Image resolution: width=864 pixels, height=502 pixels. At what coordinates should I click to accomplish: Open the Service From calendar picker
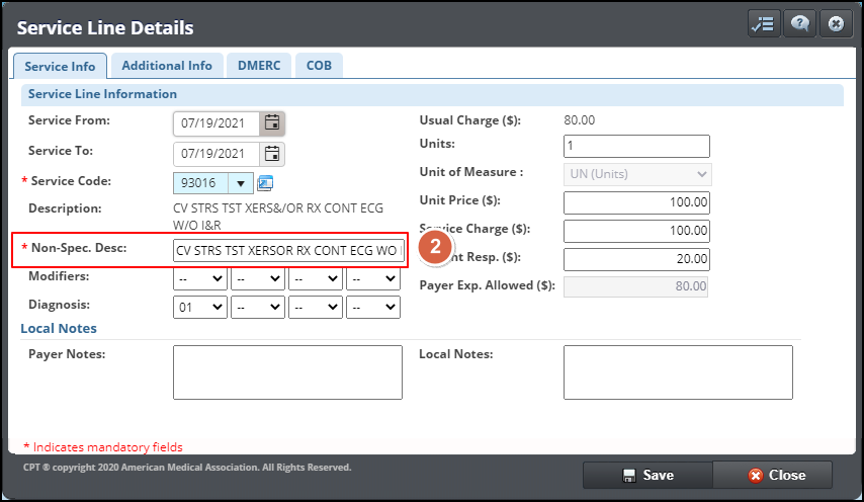pyautogui.click(x=271, y=123)
